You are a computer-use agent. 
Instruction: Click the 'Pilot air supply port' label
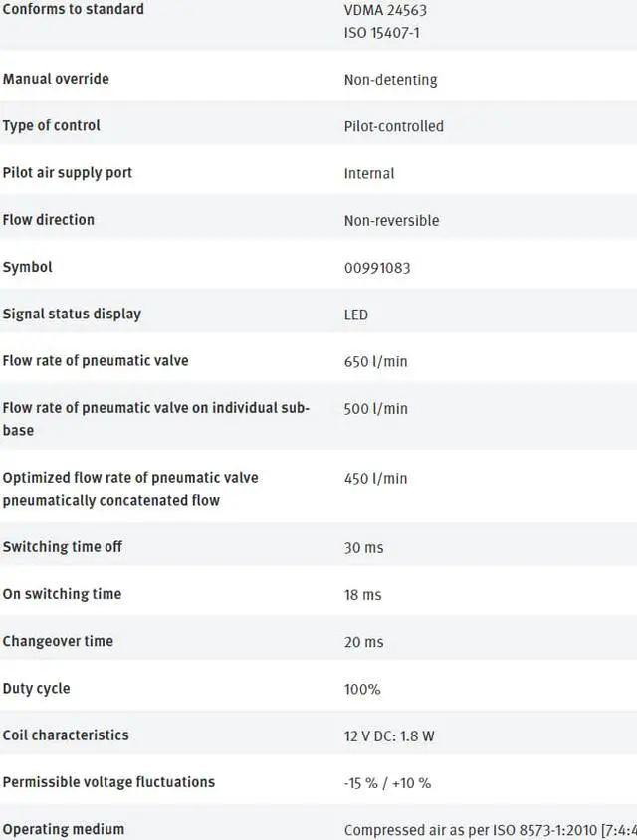pyautogui.click(x=68, y=173)
